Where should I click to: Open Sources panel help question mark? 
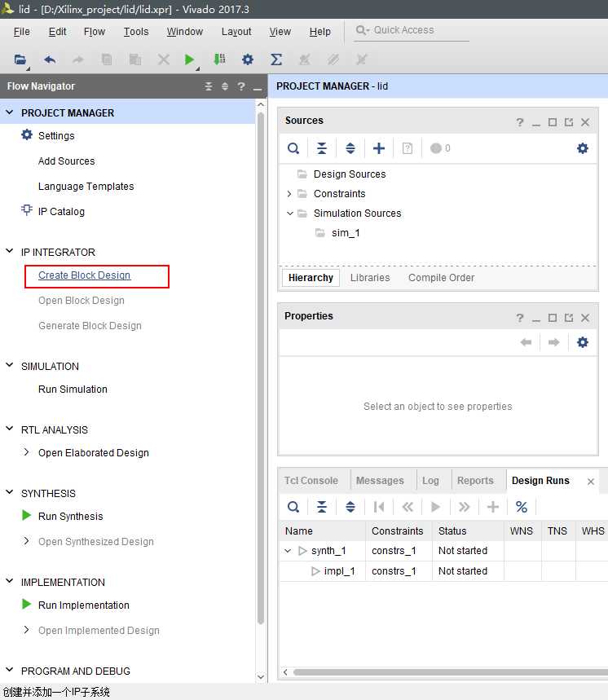[520, 122]
